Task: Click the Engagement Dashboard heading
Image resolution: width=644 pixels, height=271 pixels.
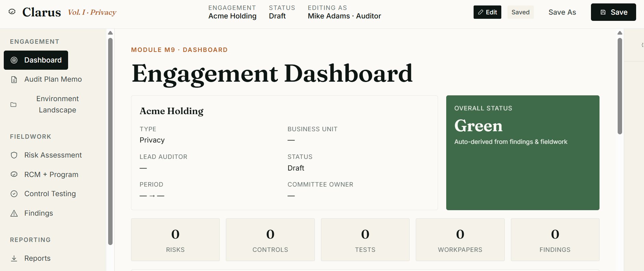Action: 272,73
